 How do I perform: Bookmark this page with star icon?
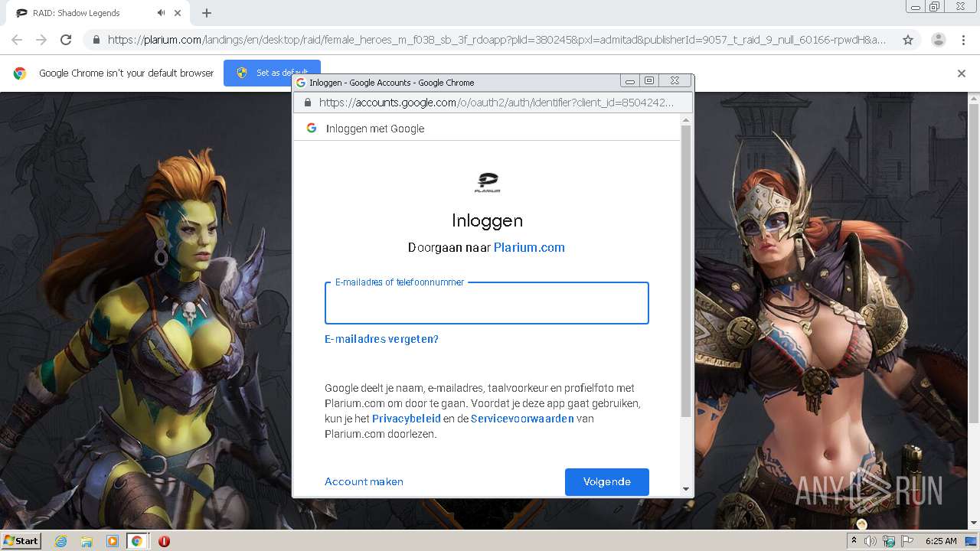click(908, 40)
